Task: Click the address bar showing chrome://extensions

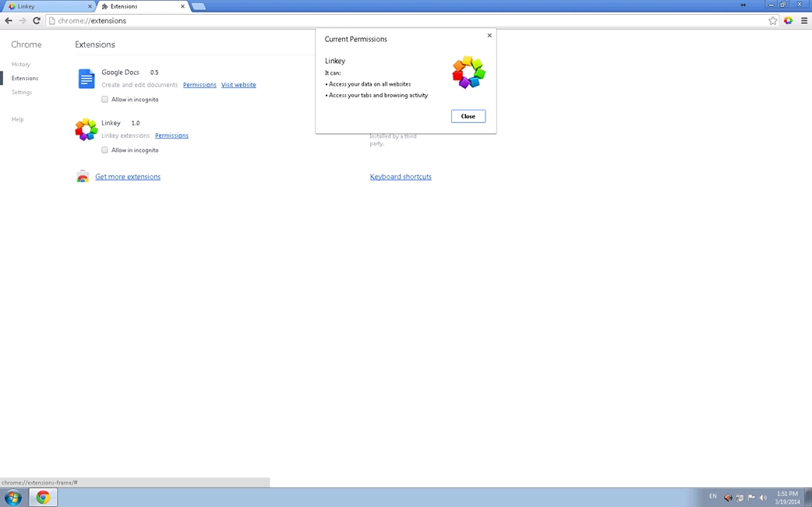Action: click(x=390, y=21)
